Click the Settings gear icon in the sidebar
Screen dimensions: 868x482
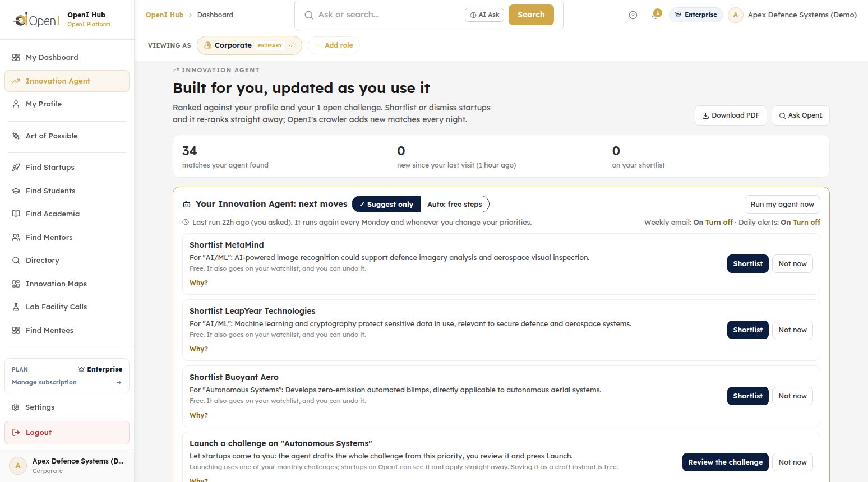[x=16, y=407]
